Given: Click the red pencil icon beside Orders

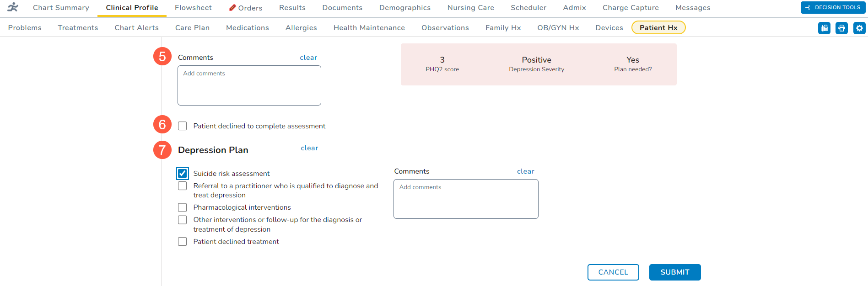Looking at the screenshot, I should point(232,8).
